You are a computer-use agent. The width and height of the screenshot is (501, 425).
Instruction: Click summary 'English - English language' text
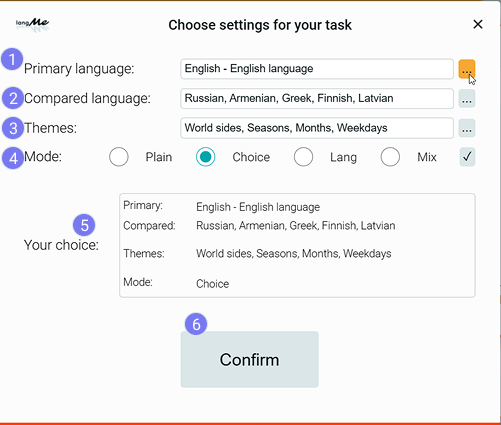point(258,207)
